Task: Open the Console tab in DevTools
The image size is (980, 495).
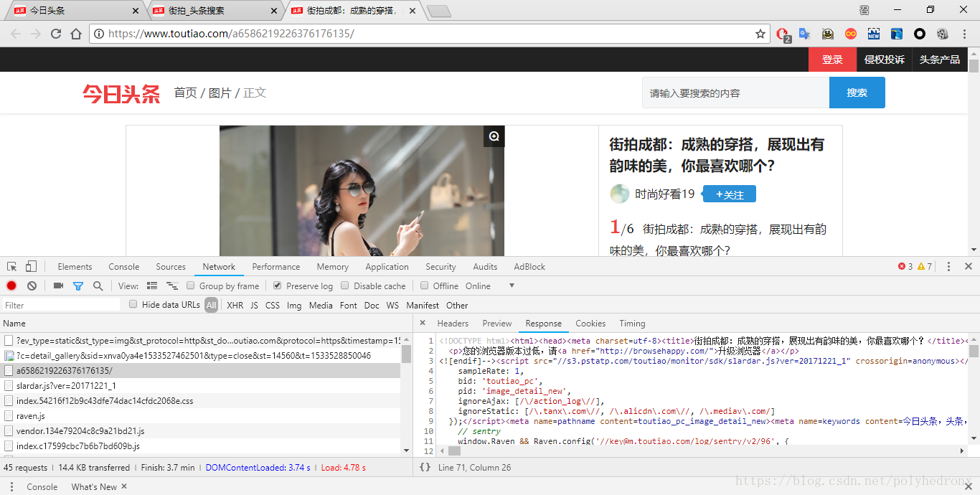Action: (124, 266)
